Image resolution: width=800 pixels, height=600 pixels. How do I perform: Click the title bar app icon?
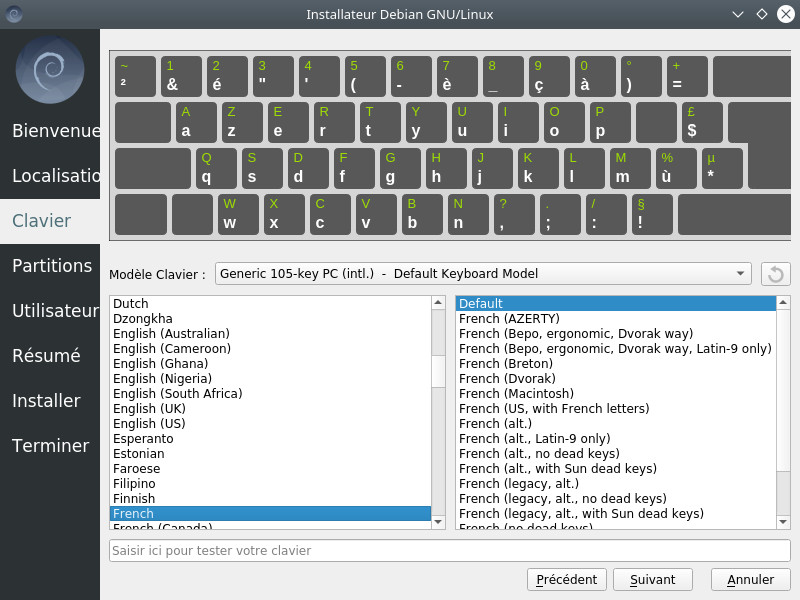(13, 14)
